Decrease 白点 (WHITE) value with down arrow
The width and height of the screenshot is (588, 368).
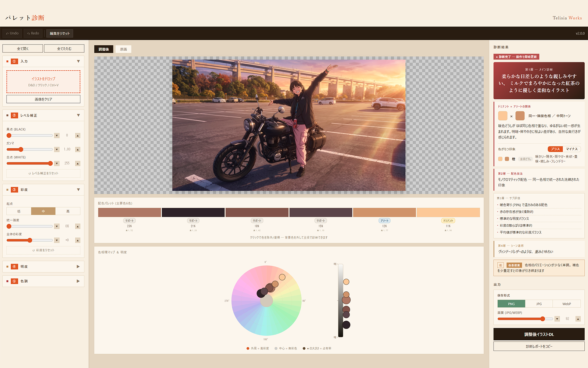pos(57,163)
